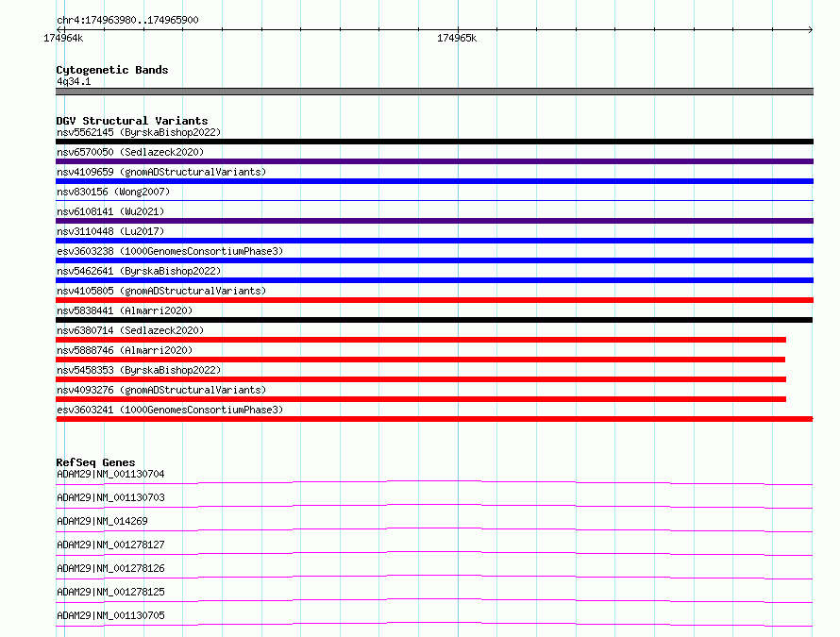Open nsv4105805 (gnomADStructuralVariants) label
The height and width of the screenshot is (637, 840).
coord(161,291)
